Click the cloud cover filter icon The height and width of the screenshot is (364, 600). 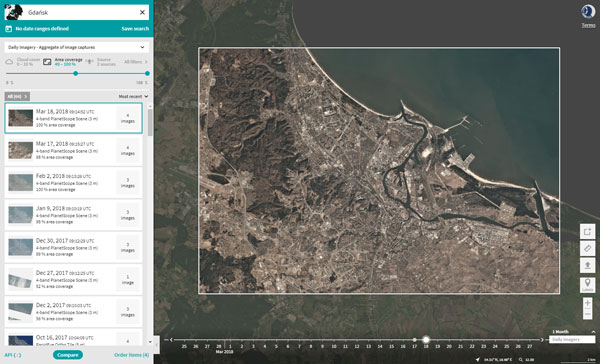click(x=10, y=62)
